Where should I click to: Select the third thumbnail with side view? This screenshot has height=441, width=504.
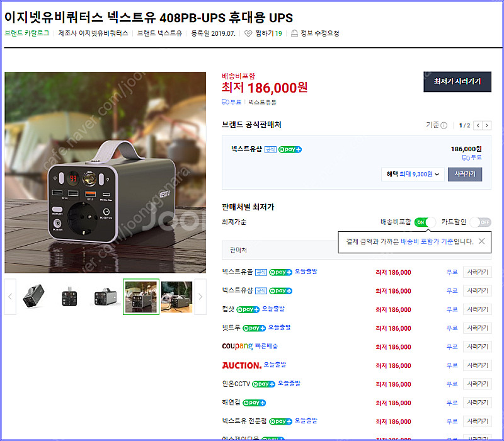(x=105, y=297)
